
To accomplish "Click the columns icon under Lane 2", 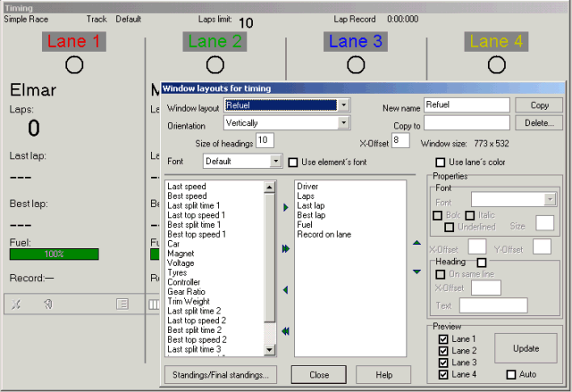I will pyautogui.click(x=154, y=304).
